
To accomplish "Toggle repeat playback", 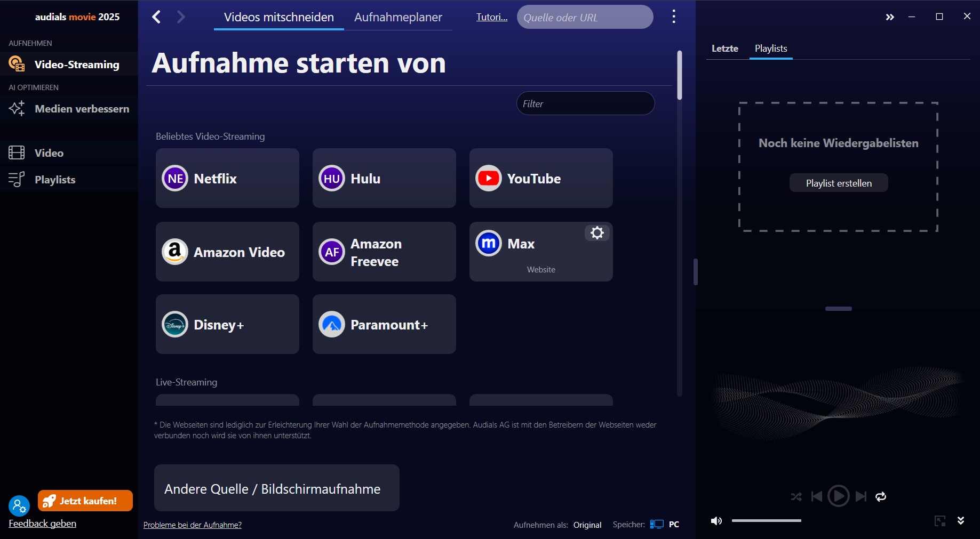I will (x=881, y=497).
